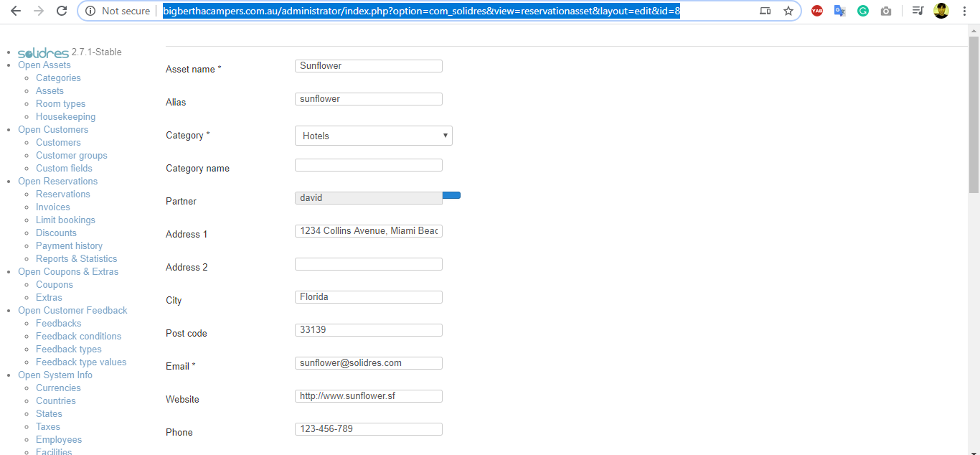The height and width of the screenshot is (455, 980).
Task: View site information next to Not secure
Action: coord(90,11)
